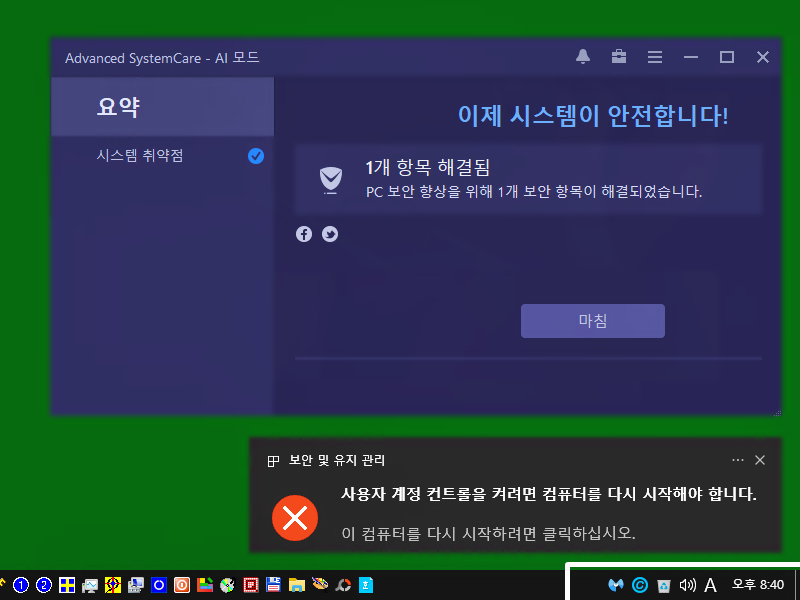Open the blue-yellow checkered taskbar icon
800x600 pixels.
[67, 585]
